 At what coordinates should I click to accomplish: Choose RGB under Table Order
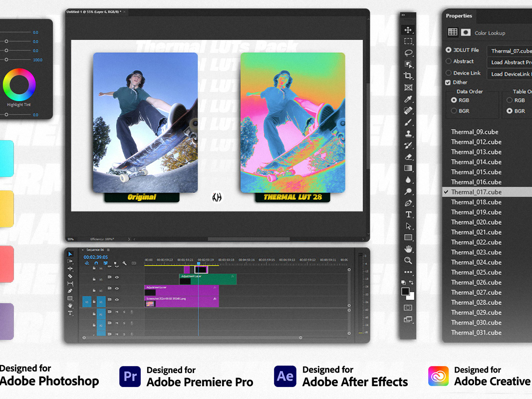tap(509, 100)
